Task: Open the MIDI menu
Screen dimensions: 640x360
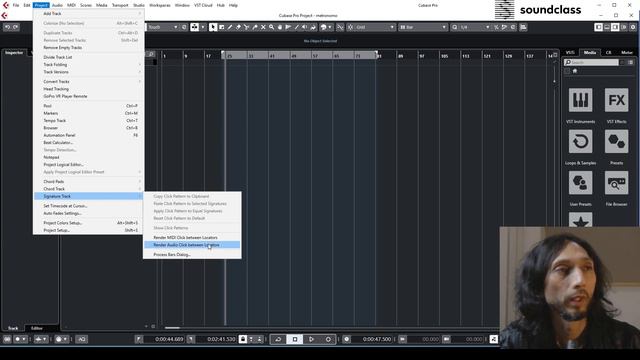Action: click(x=71, y=5)
